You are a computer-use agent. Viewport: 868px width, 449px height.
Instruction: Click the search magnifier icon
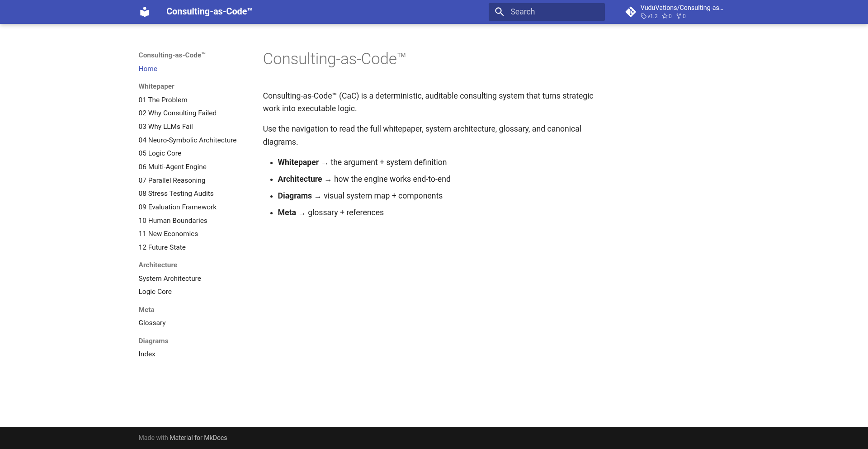[500, 12]
